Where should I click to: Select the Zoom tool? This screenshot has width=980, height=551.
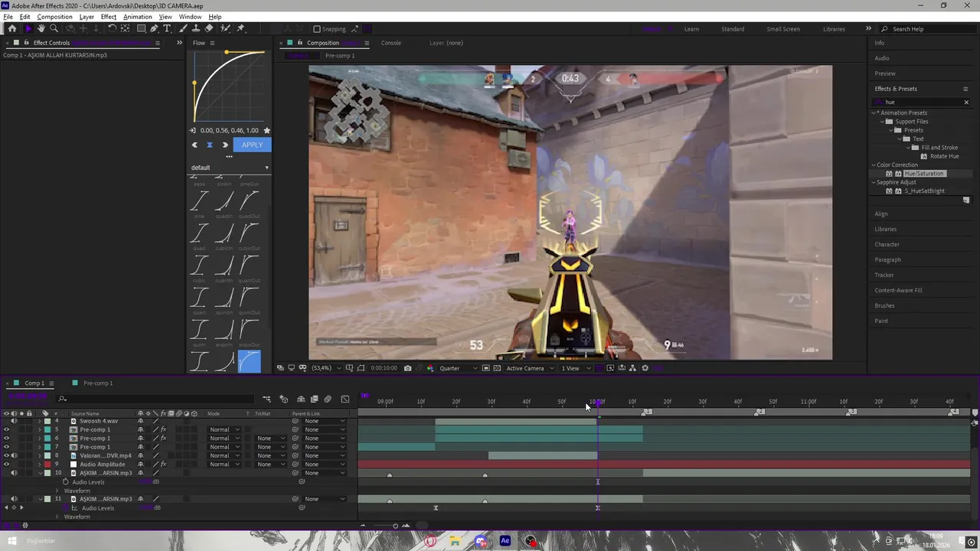pyautogui.click(x=54, y=28)
